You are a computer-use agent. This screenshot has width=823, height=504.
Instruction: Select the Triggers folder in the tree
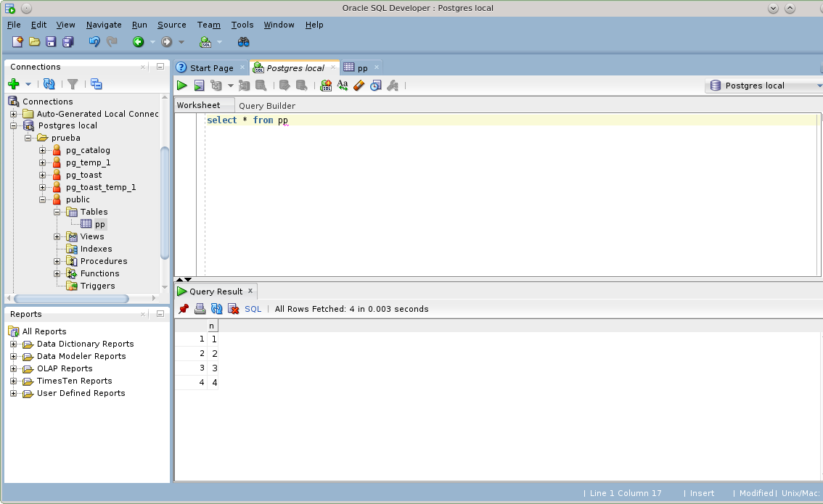(98, 286)
